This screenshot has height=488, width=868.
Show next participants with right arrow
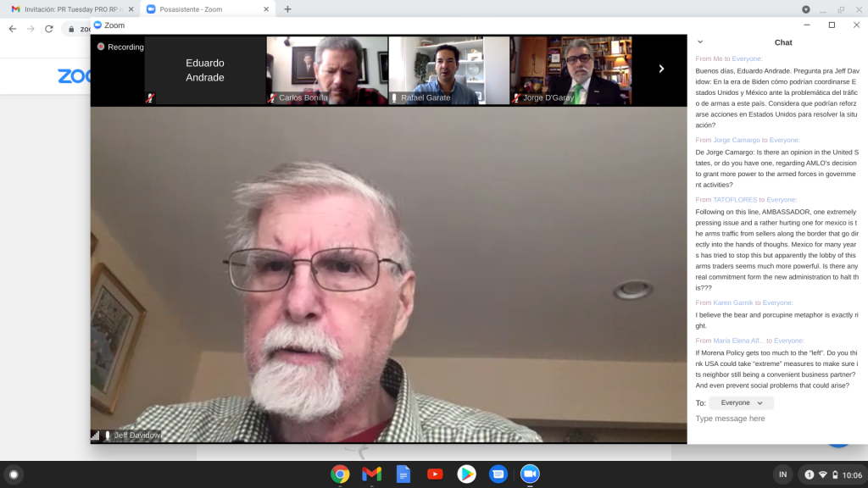661,69
